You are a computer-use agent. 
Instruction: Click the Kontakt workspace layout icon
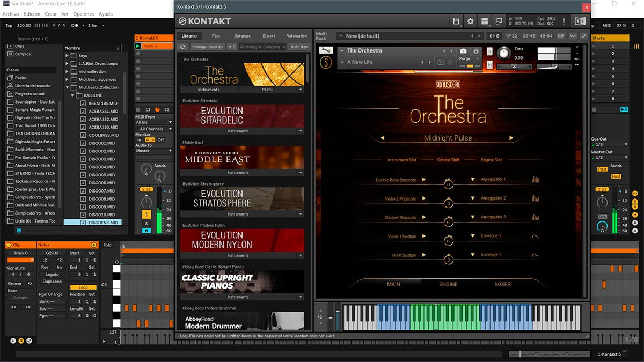click(x=485, y=21)
